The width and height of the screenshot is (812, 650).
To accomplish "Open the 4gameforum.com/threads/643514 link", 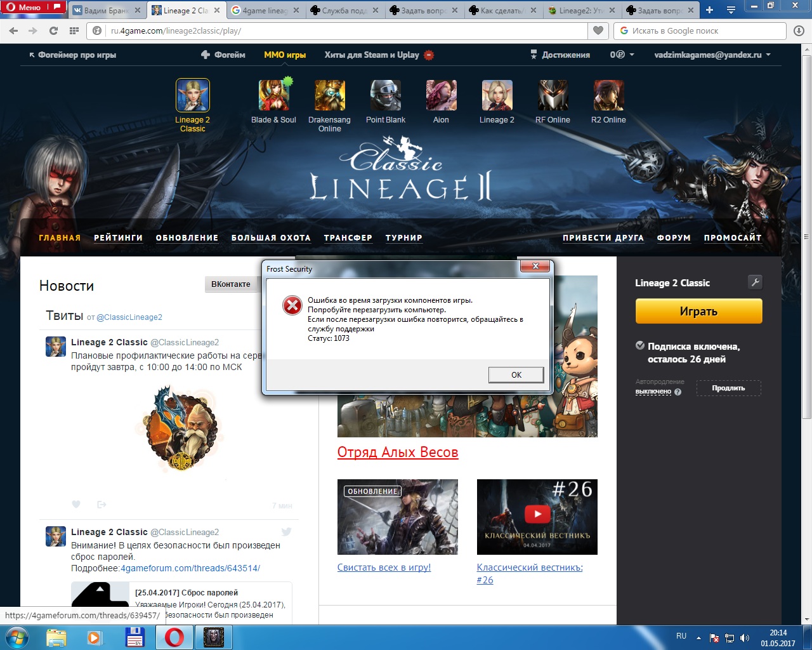I will pyautogui.click(x=190, y=568).
